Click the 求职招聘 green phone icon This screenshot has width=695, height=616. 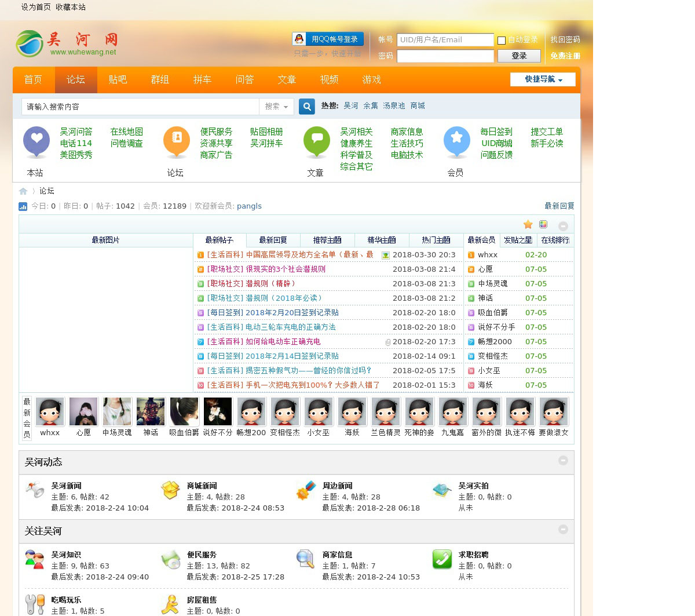click(x=442, y=559)
